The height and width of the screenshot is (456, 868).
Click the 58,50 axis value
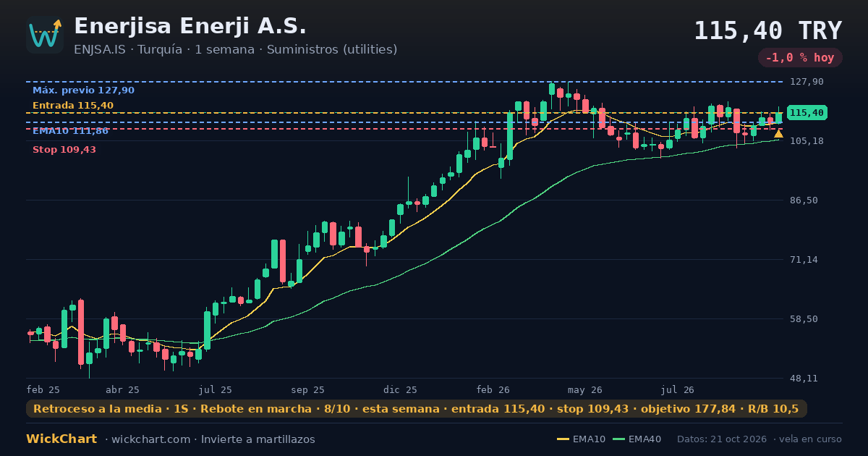click(x=804, y=319)
